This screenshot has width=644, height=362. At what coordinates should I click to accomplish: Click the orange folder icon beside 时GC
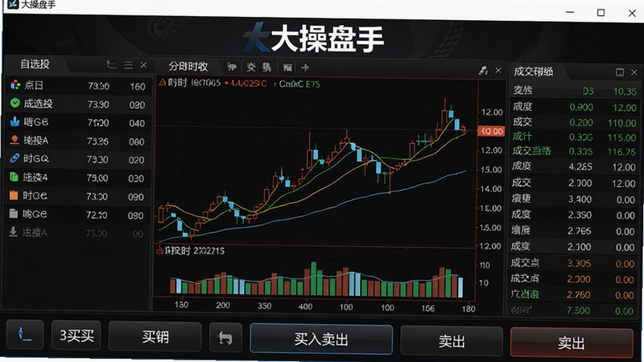pyautogui.click(x=14, y=195)
